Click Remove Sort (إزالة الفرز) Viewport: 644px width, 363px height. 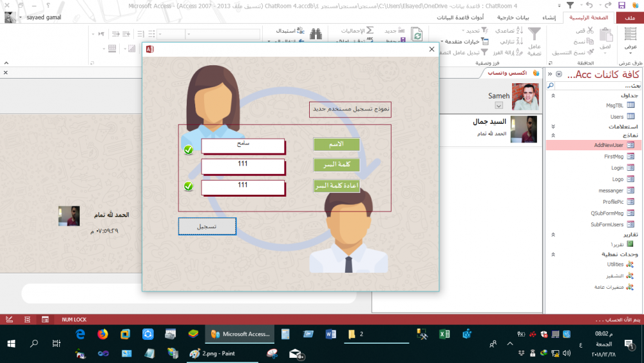click(x=507, y=52)
